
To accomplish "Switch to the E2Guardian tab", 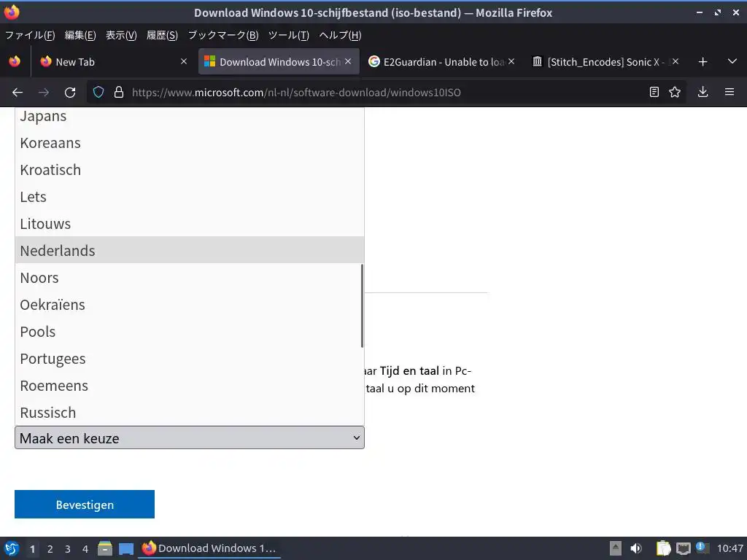I will (x=441, y=62).
